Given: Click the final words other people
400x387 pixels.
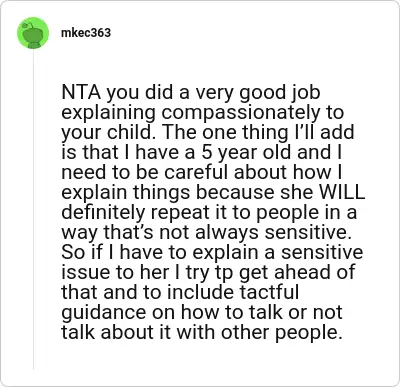Looking at the screenshot, I should pos(282,333).
